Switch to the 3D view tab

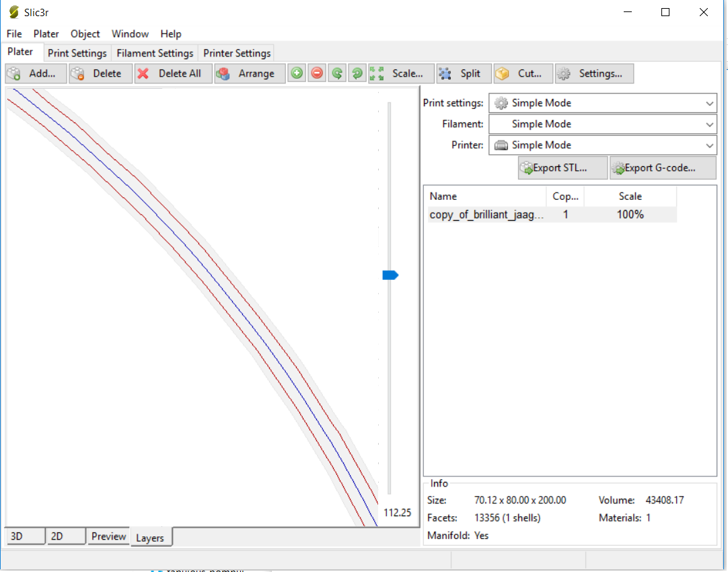click(24, 536)
